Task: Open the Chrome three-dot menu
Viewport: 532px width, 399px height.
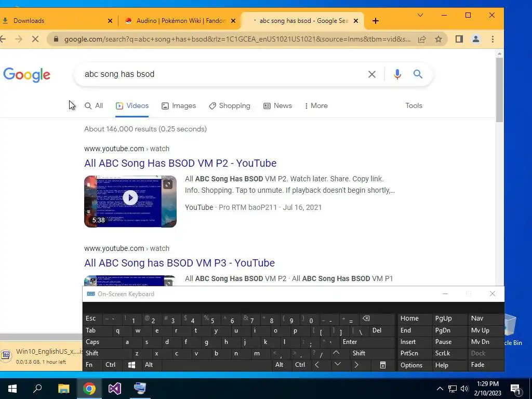Action: pos(493,39)
